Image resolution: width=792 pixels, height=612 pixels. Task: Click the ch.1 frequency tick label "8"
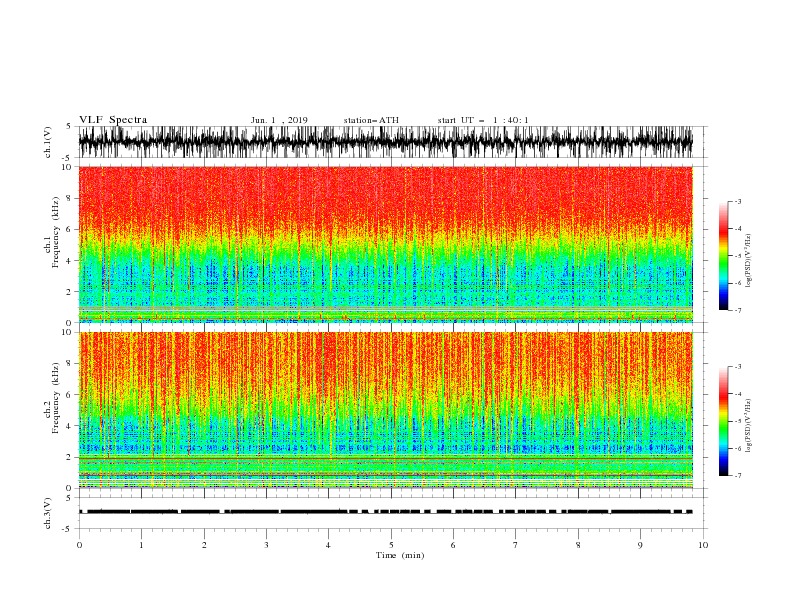[x=69, y=198]
